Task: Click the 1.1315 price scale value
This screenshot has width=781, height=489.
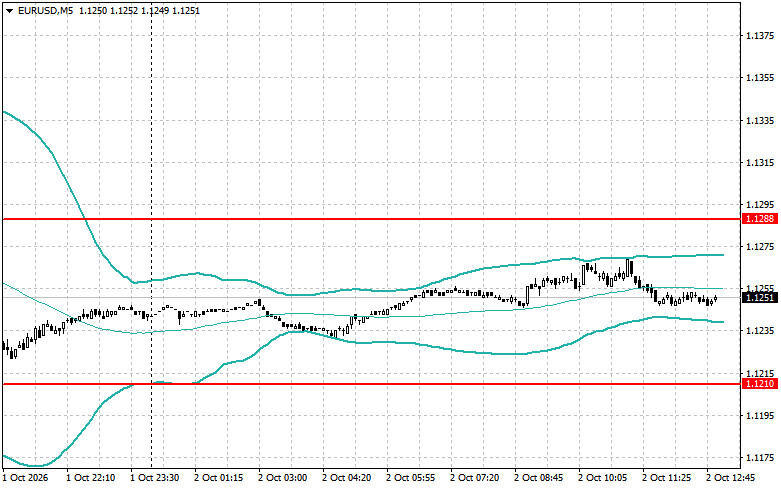Action: pyautogui.click(x=760, y=163)
